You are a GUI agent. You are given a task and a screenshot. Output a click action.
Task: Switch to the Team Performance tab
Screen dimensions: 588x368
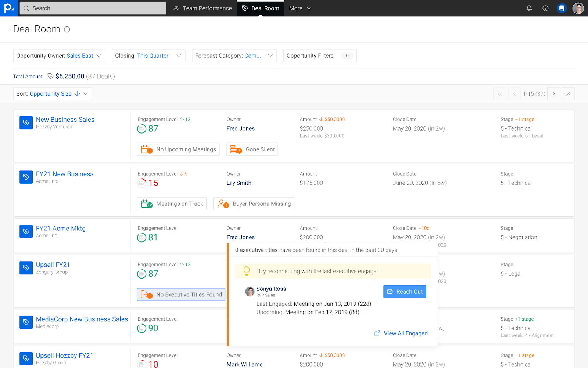pyautogui.click(x=202, y=8)
